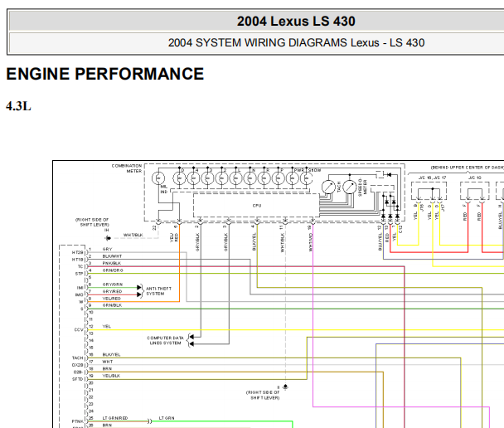
Task: Click '(RIGHT SIDE OF SHIFT LEVER)' note near IH ground
Action: point(92,221)
